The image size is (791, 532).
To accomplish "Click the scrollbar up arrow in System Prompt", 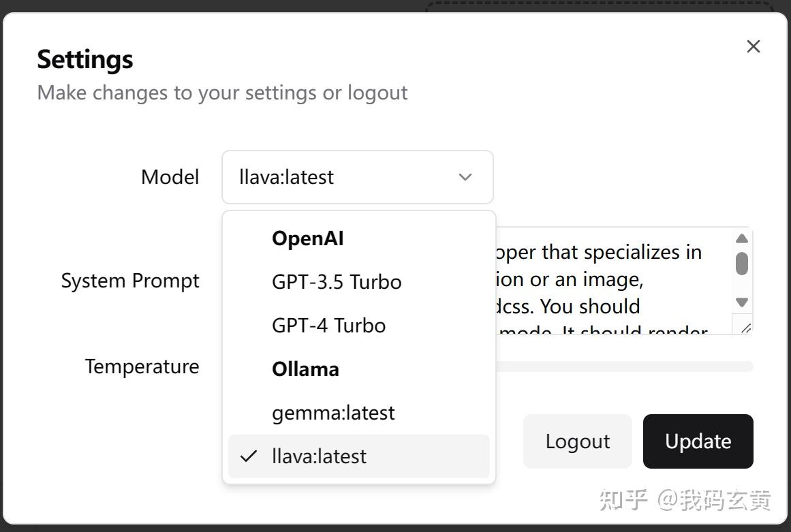I will coord(742,238).
